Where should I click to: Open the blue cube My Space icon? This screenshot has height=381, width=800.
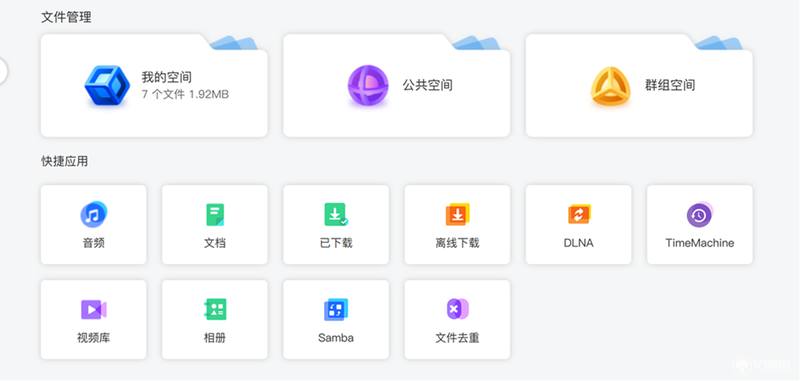coord(107,85)
